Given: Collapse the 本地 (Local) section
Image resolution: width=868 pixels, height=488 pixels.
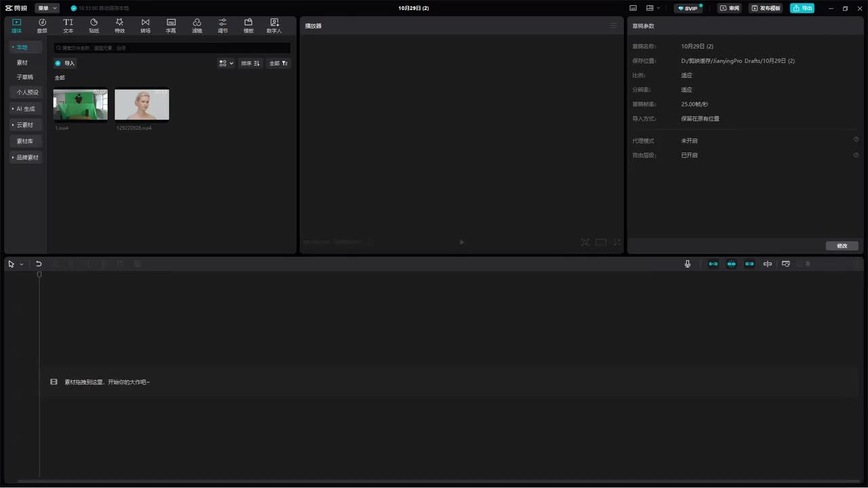Looking at the screenshot, I should (26, 47).
